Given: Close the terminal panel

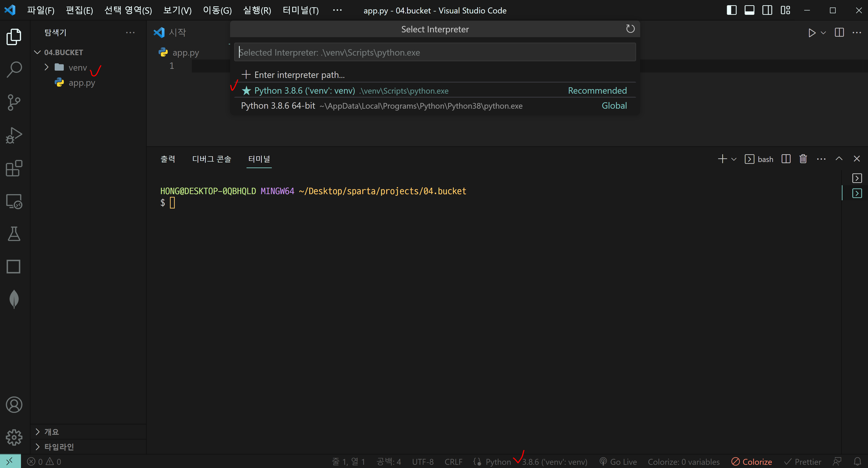Looking at the screenshot, I should (857, 159).
